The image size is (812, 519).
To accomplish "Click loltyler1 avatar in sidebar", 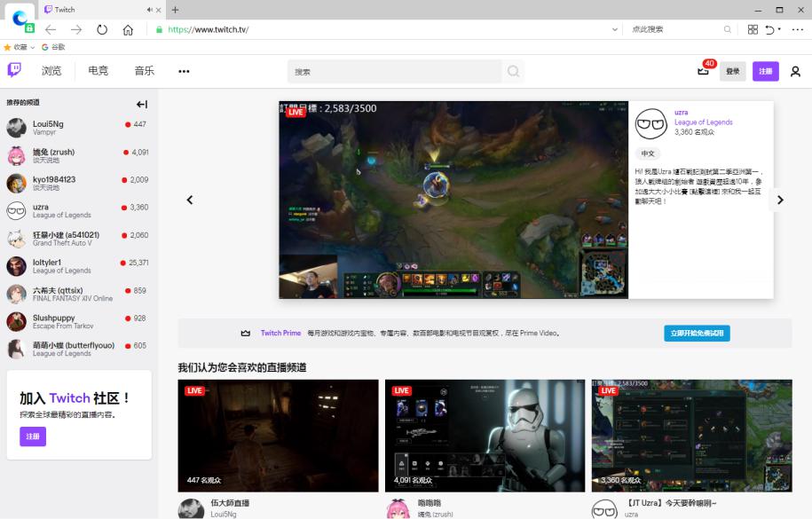I will click(x=16, y=266).
